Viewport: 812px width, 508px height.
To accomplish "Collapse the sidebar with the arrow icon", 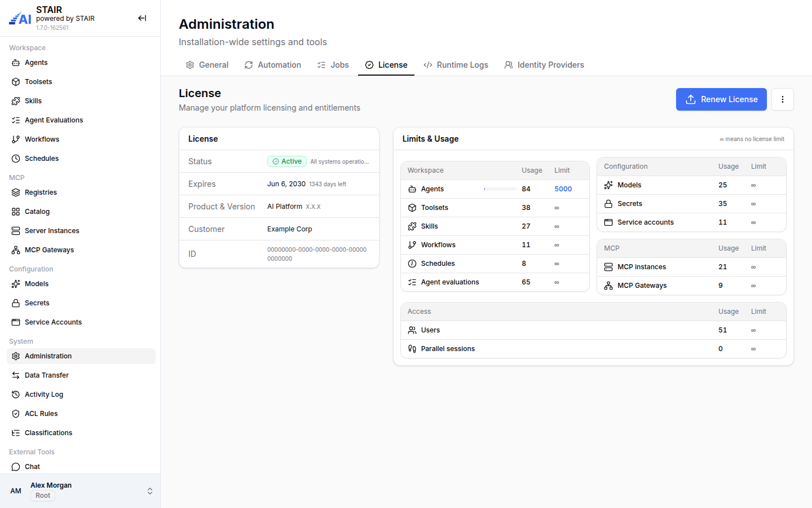I will click(142, 18).
